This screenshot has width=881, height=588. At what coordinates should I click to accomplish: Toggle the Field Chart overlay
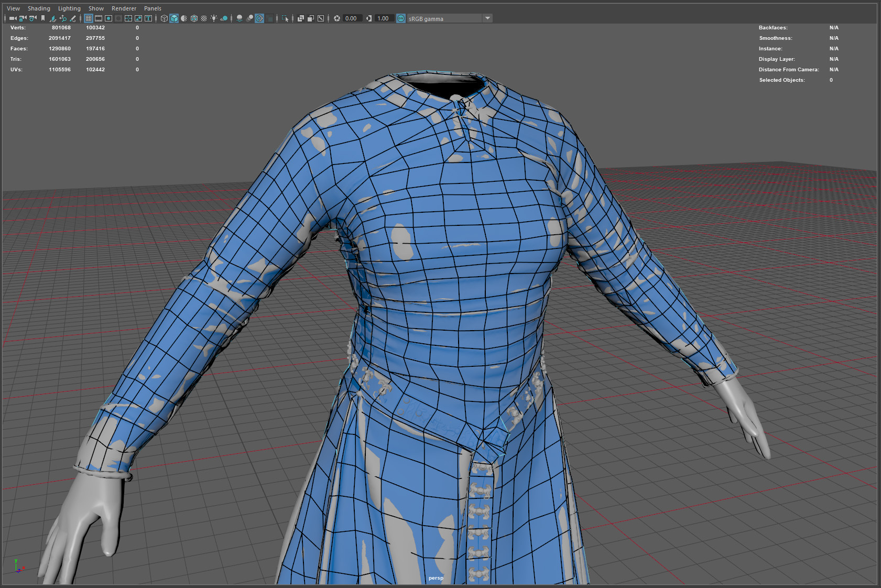(x=128, y=18)
